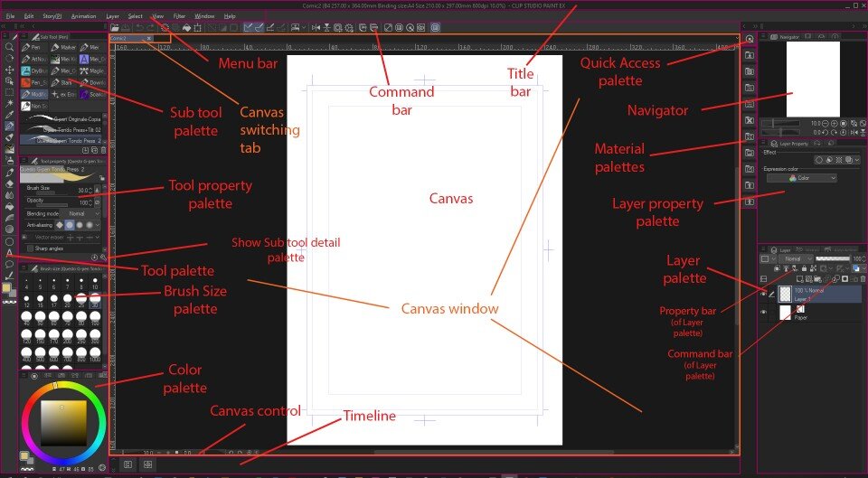This screenshot has height=478, width=868.
Task: Select the Move canvas tool with the four-way arrows
Action: point(9,70)
